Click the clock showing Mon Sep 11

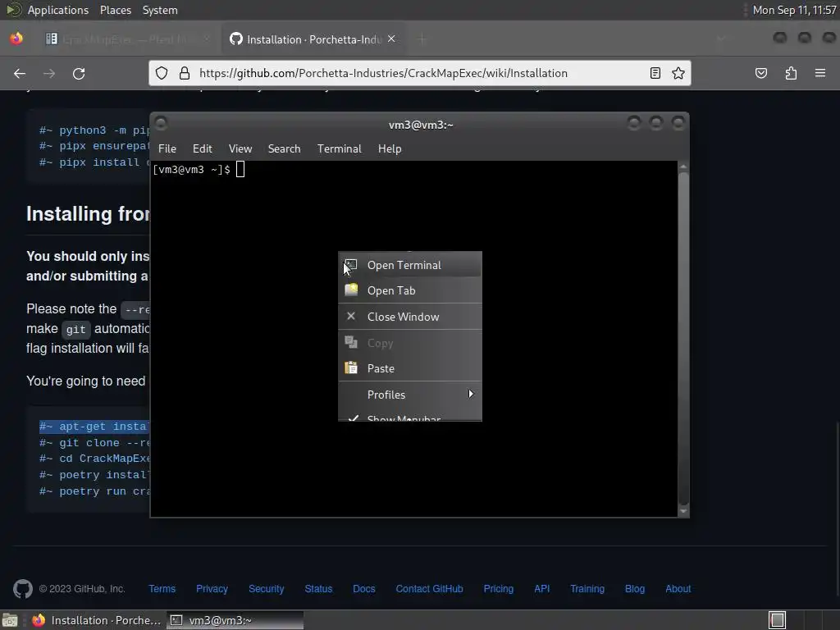click(x=794, y=10)
